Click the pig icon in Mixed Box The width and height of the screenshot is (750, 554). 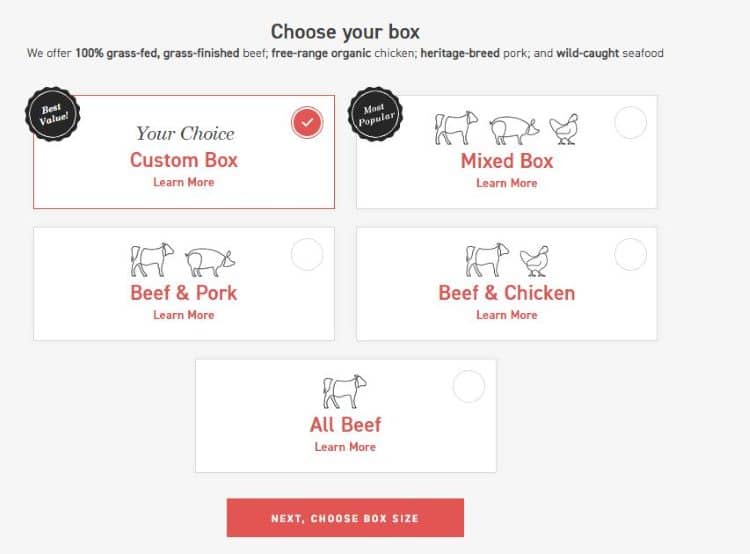coord(515,130)
